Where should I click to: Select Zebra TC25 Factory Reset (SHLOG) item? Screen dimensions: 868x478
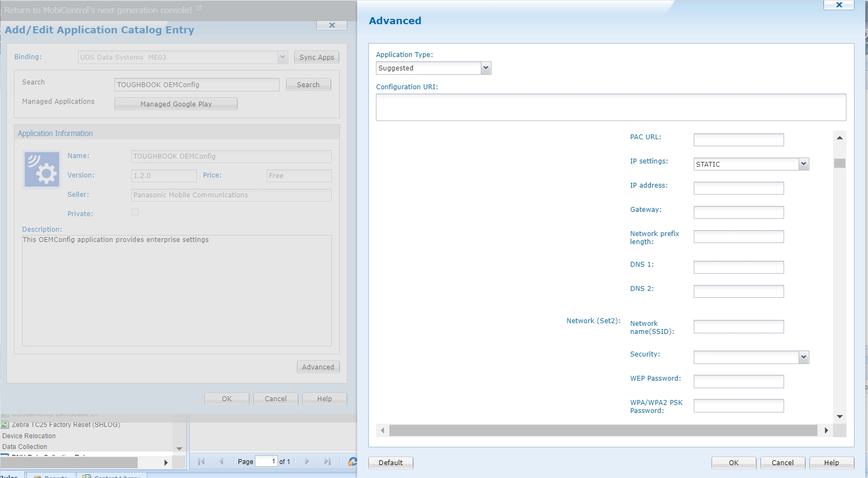(66, 425)
